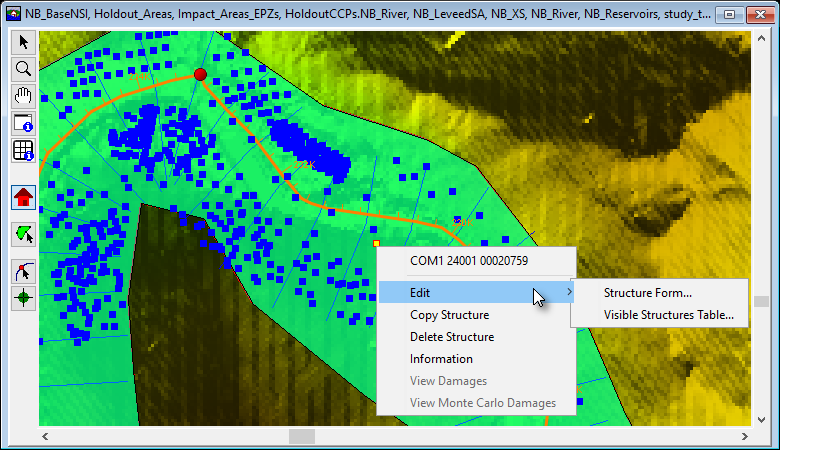
Task: Click Information in the context menu
Action: [x=441, y=359]
